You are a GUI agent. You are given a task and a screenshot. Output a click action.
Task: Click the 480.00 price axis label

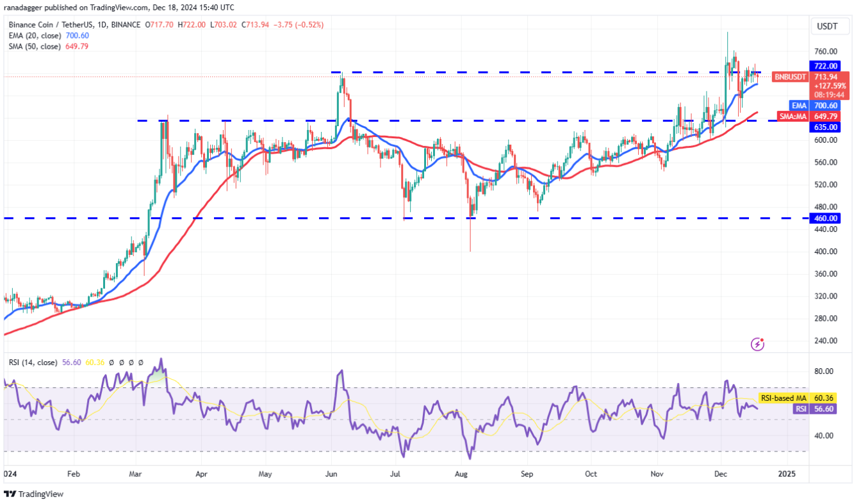(826, 207)
